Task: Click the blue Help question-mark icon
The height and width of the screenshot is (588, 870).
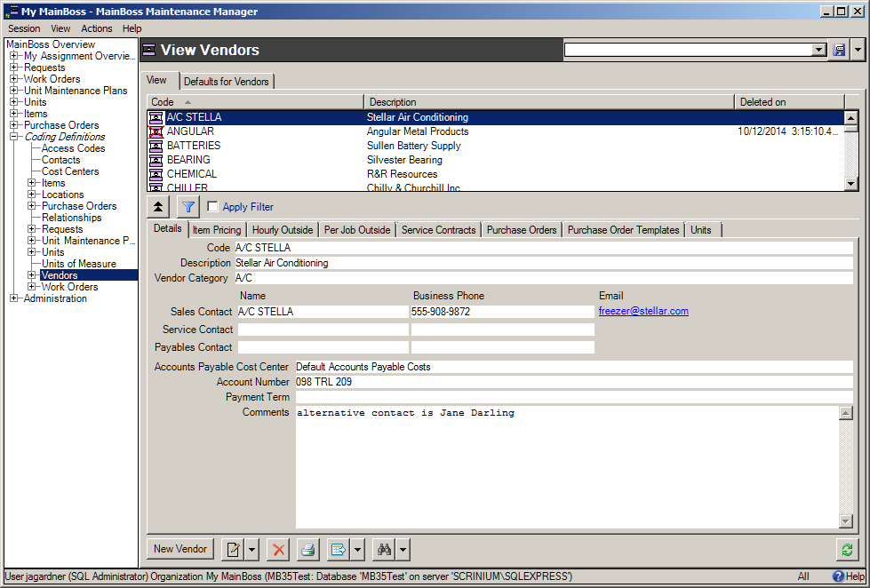Action: pyautogui.click(x=838, y=576)
